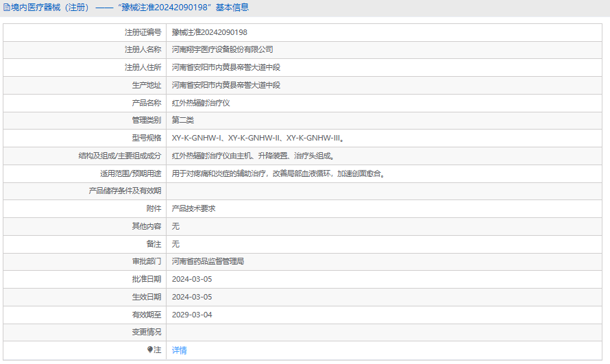Click the 变更情况 label
This screenshot has height=364, width=610.
pos(146,332)
